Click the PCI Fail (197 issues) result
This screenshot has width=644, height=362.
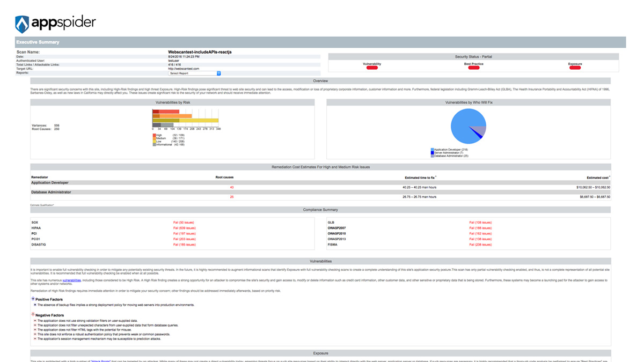point(184,234)
